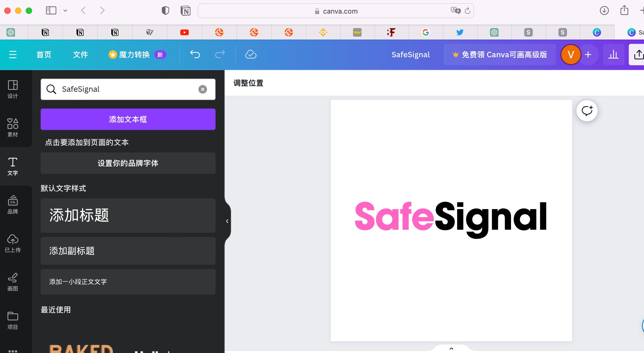Click Safari back navigation arrow
The width and height of the screenshot is (644, 353).
click(x=83, y=11)
